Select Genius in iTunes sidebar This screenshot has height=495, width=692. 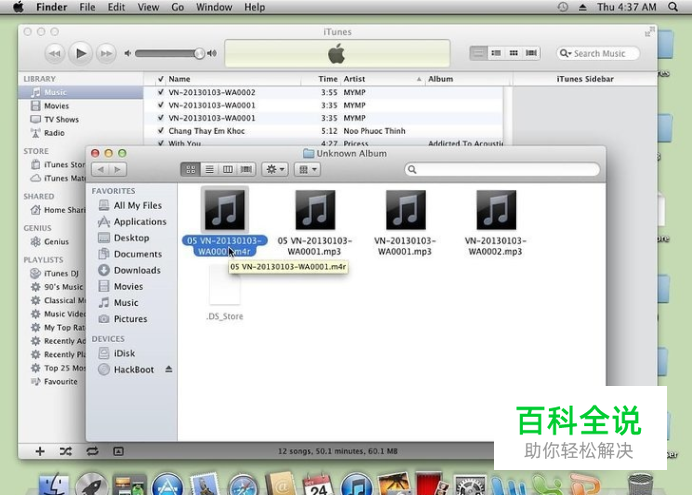(x=56, y=242)
